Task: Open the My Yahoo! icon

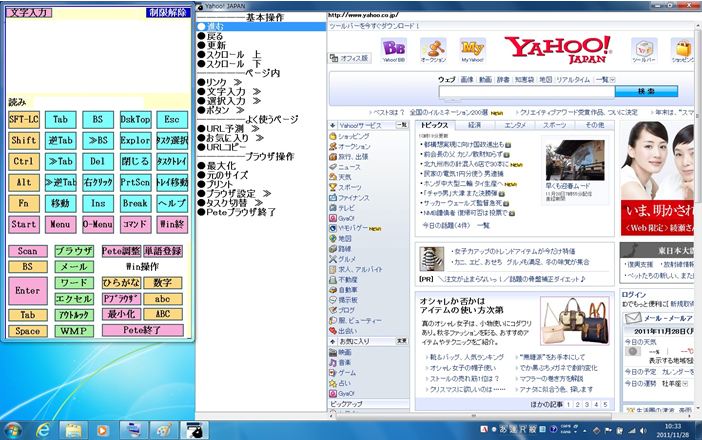Action: point(472,50)
